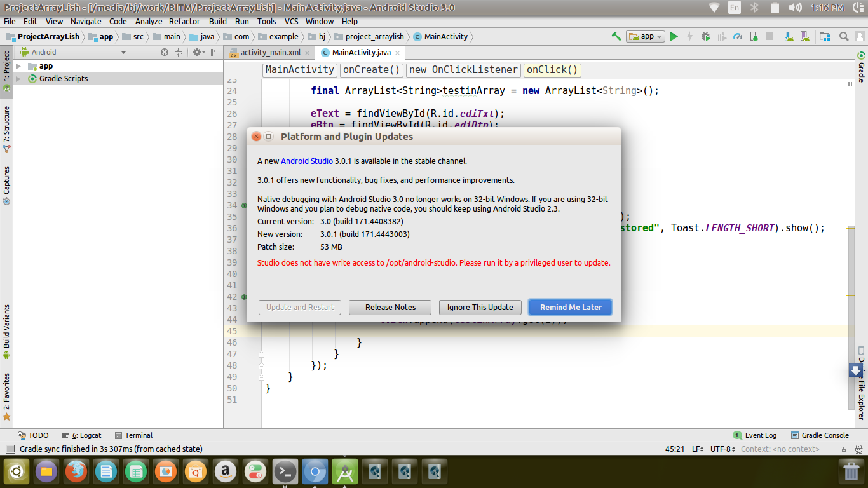This screenshot has height=488, width=868.
Task: Open the Android Profiler gauge icon
Action: [737, 36]
